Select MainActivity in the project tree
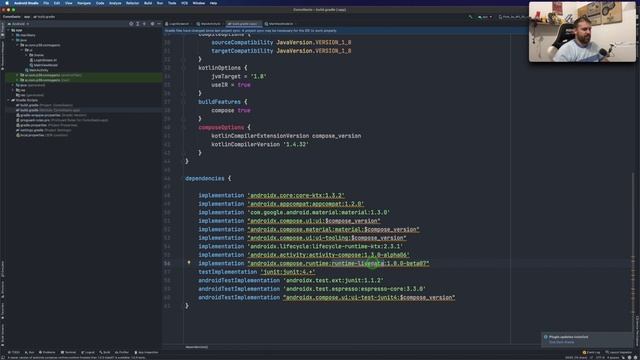Image resolution: width=640 pixels, height=360 pixels. coord(37,70)
